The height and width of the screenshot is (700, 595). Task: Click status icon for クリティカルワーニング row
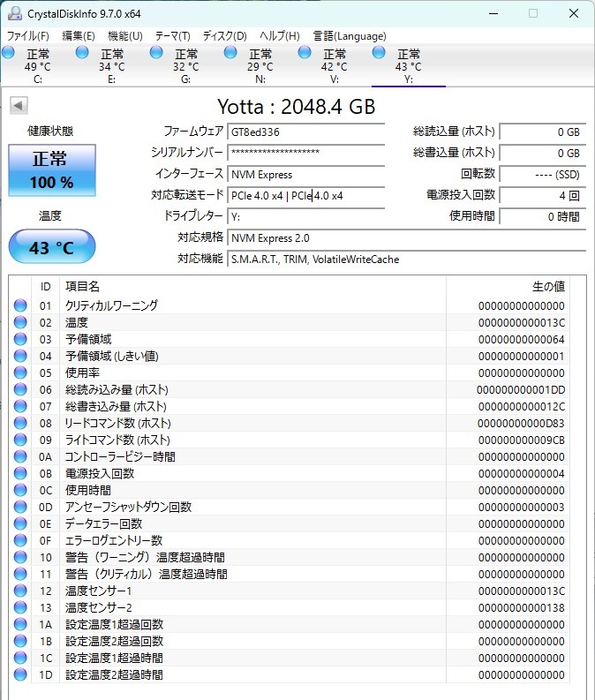tap(20, 305)
